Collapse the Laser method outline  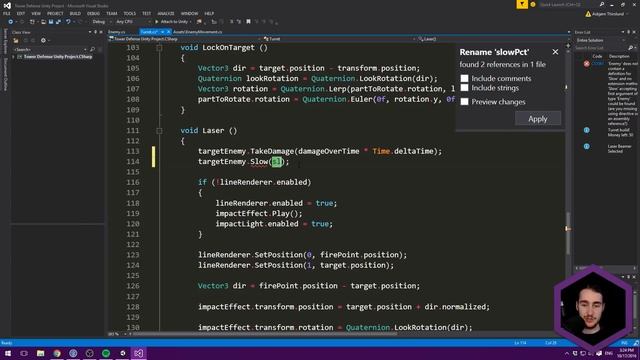(x=159, y=131)
